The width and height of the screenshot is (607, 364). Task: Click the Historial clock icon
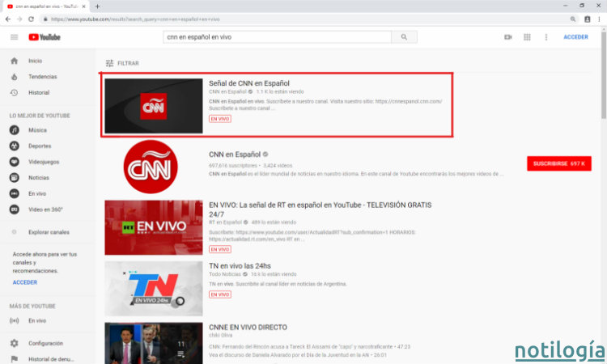[15, 92]
